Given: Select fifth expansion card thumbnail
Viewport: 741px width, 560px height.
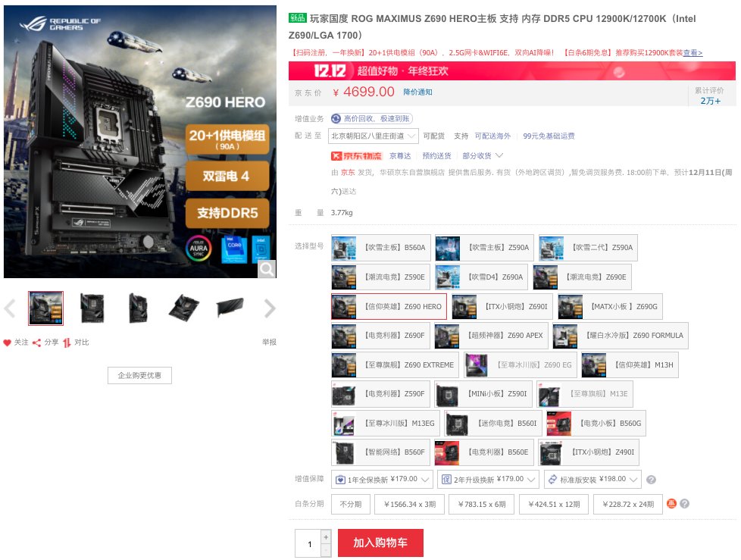Looking at the screenshot, I should [x=230, y=308].
